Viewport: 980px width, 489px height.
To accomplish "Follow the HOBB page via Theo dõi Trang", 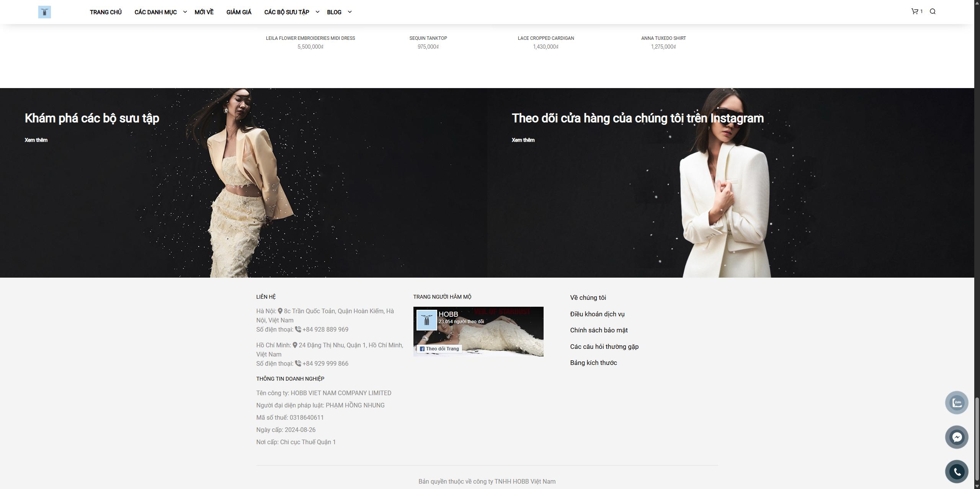I will [439, 349].
